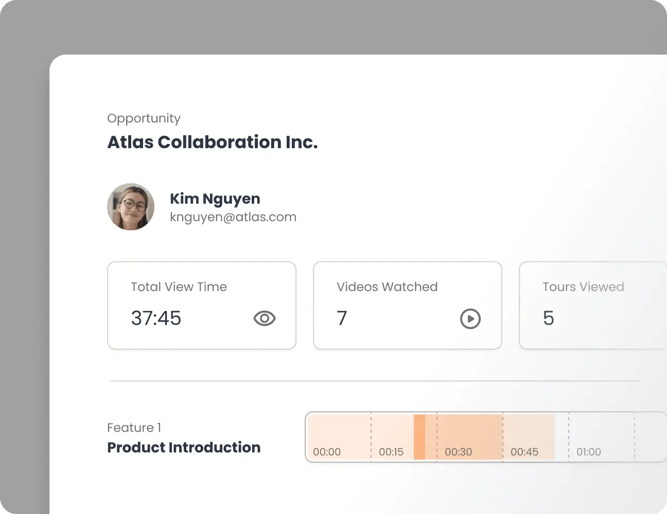The width and height of the screenshot is (667, 514).
Task: Jump to 00:00 on the timeline
Action: (327, 452)
